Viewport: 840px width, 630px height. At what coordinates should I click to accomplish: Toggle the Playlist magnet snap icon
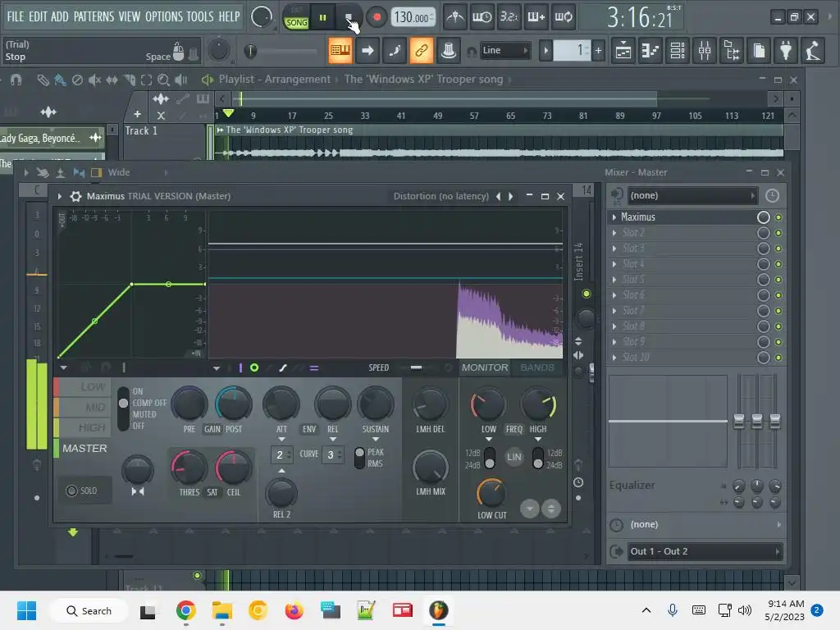point(16,80)
